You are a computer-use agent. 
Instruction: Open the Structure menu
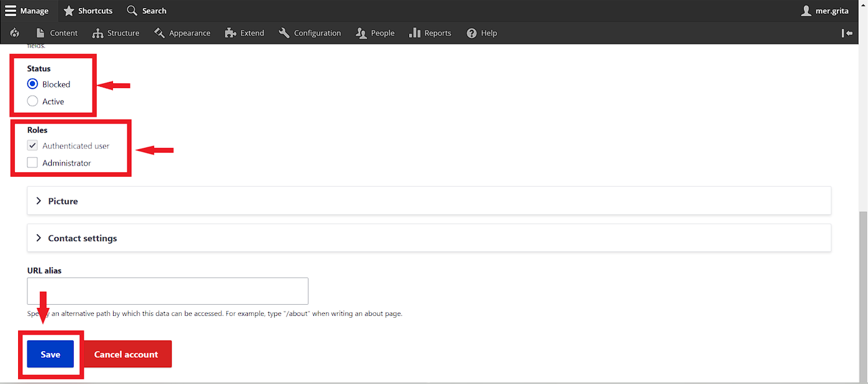click(116, 33)
